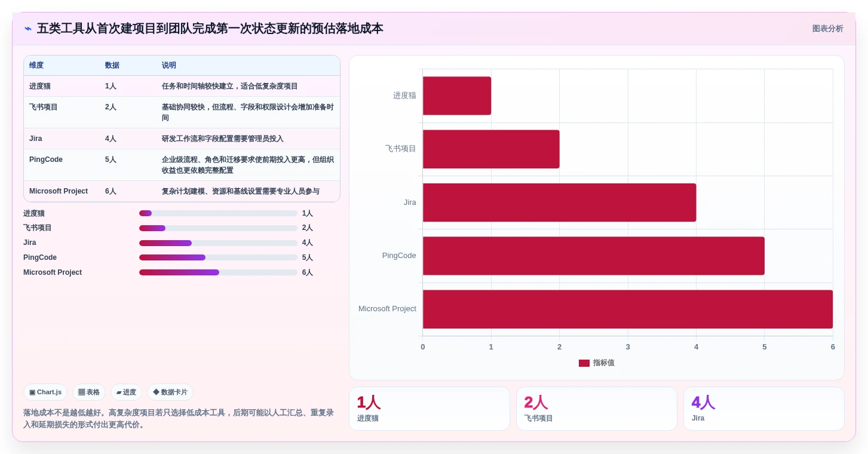This screenshot has width=868, height=454.
Task: Click the Microsoft Project chart bar
Action: click(x=628, y=309)
